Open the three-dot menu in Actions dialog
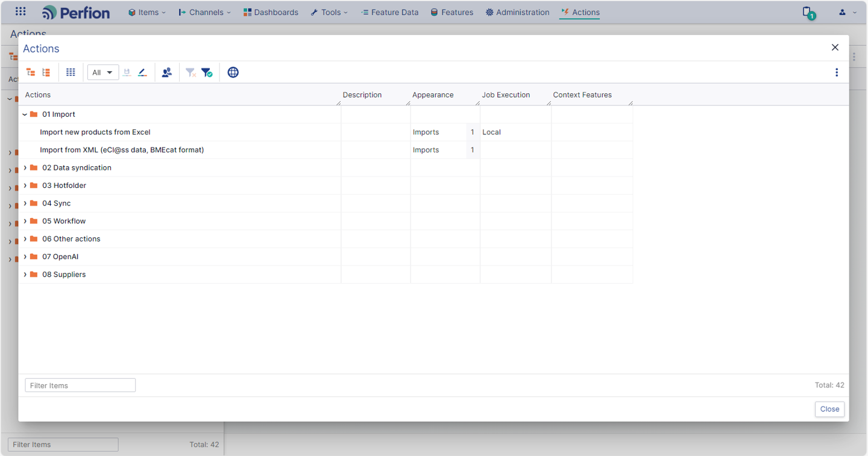Screen dimensions: 868x456 837,72
